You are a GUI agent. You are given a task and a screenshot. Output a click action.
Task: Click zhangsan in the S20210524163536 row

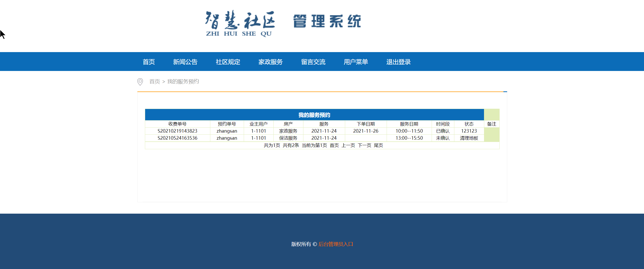point(227,138)
